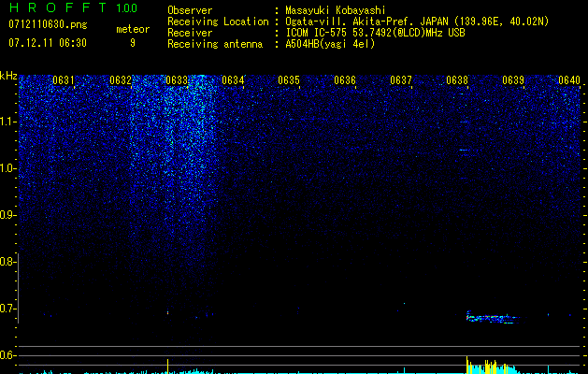Click the ICOM IC-575 receiver text
The image size is (588, 374).
(x=375, y=33)
